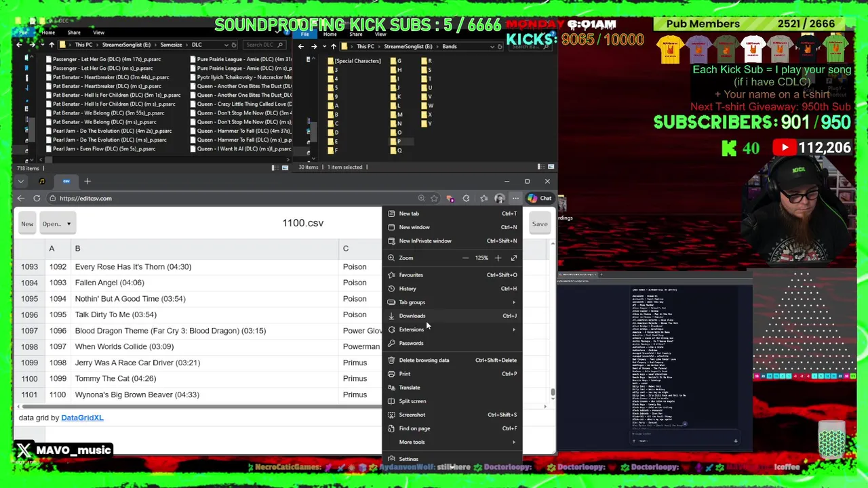Open a new browser tab with plus icon
The image size is (868, 488).
pyautogui.click(x=87, y=181)
